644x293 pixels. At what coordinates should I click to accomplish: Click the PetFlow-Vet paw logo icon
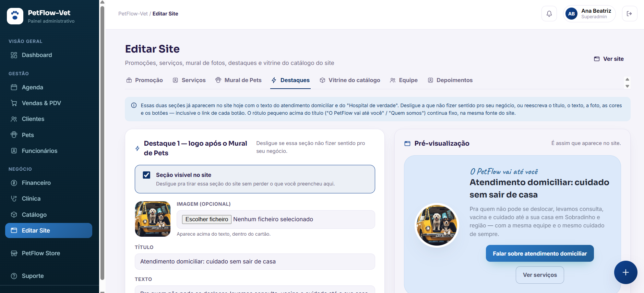15,16
